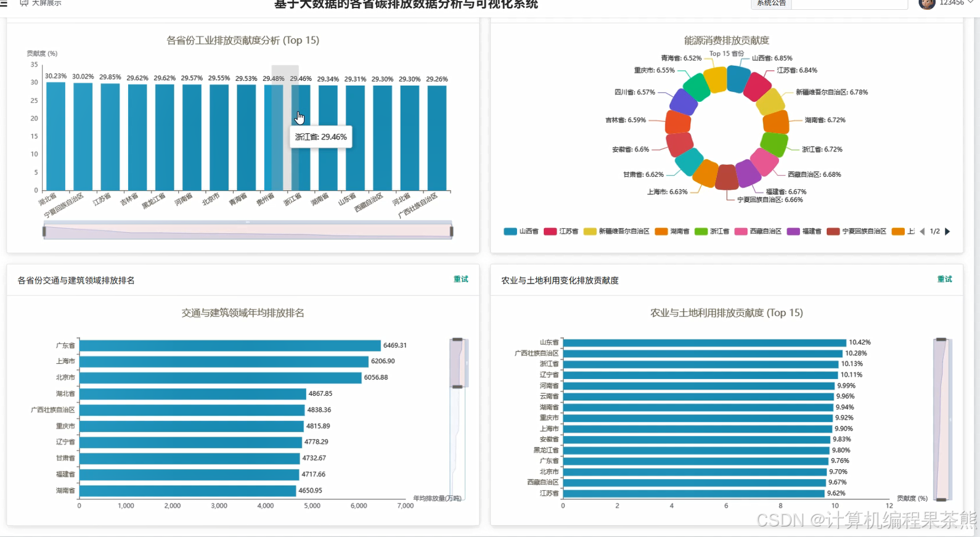
Task: Click the 系统公告 button
Action: tap(771, 4)
